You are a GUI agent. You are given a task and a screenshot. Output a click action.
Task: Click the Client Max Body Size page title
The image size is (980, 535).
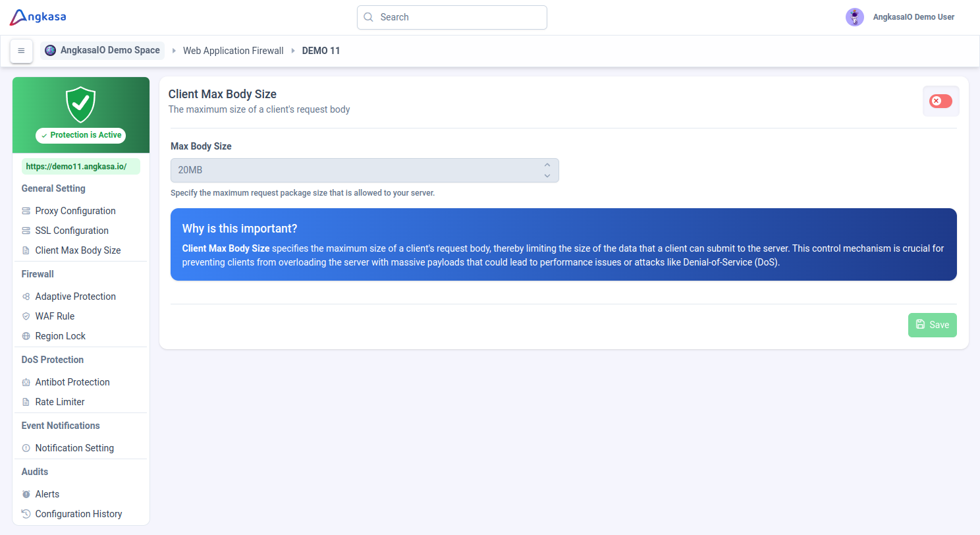[x=223, y=94]
